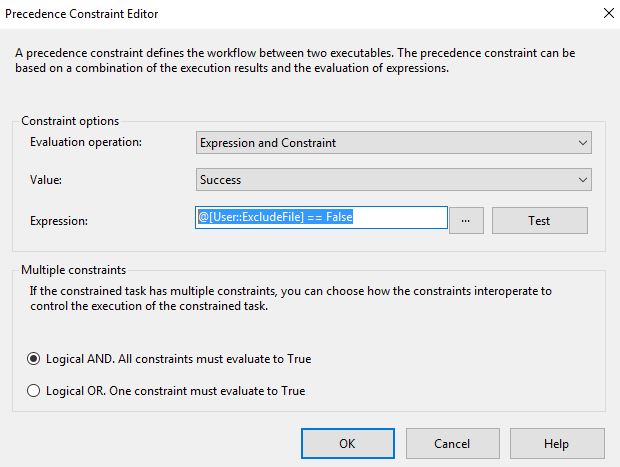Close the Precedence Constraint Editor dialog
The image size is (620, 467).
point(609,13)
